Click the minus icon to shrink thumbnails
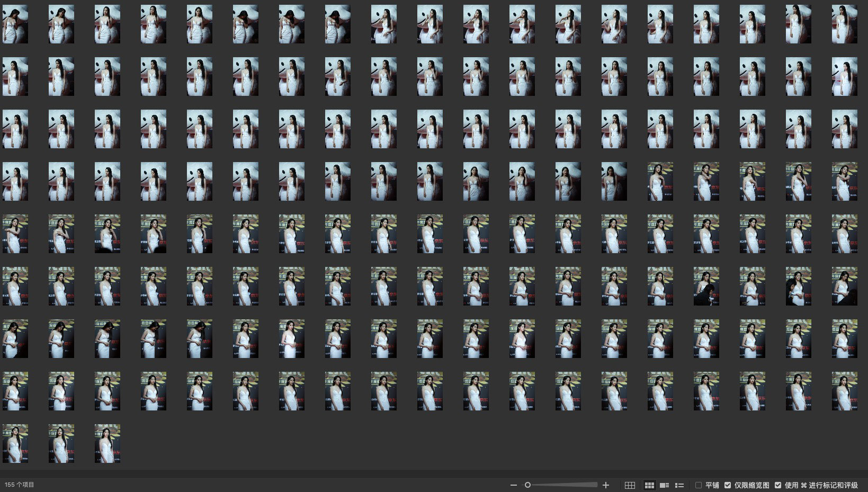Viewport: 868px width, 492px height. [513, 485]
